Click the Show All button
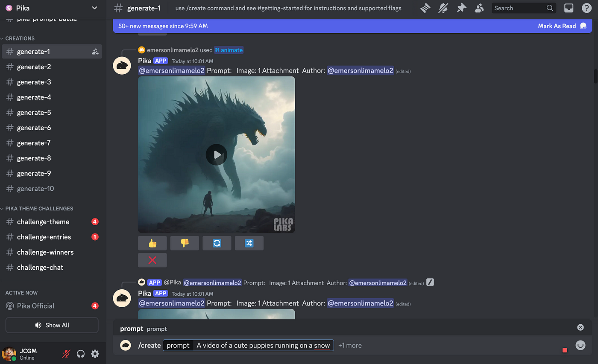 point(52,325)
